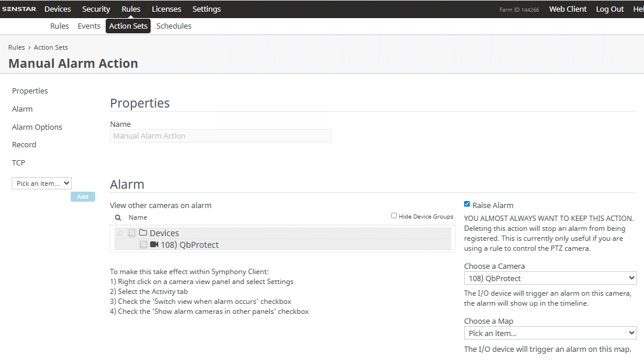Open the Devices menu
Screen dimensions: 644x360
58,9
